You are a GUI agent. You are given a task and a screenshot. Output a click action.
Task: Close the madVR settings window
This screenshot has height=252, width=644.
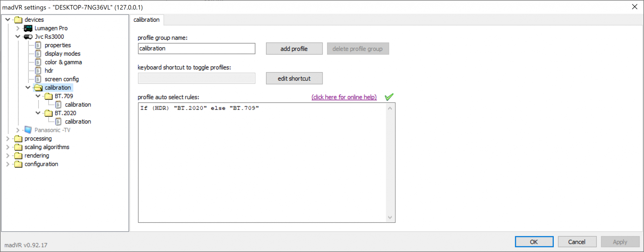pyautogui.click(x=635, y=7)
